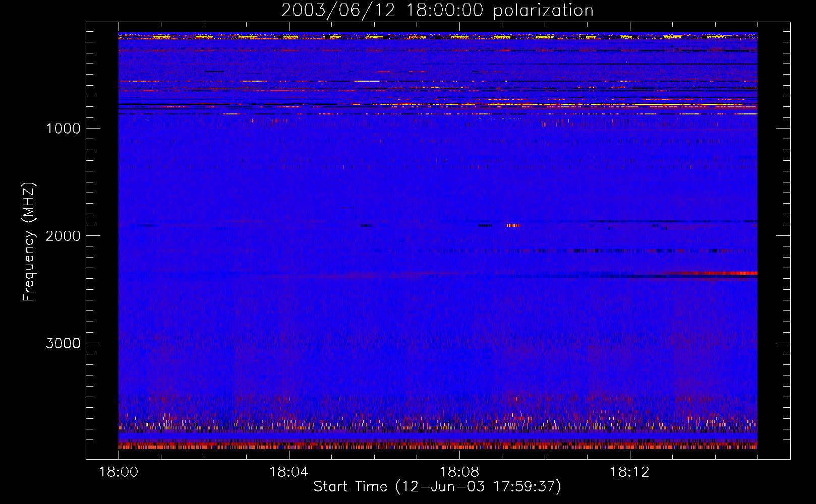Click the 1000 frequency tick label
This screenshot has width=816, height=504.
tap(64, 129)
